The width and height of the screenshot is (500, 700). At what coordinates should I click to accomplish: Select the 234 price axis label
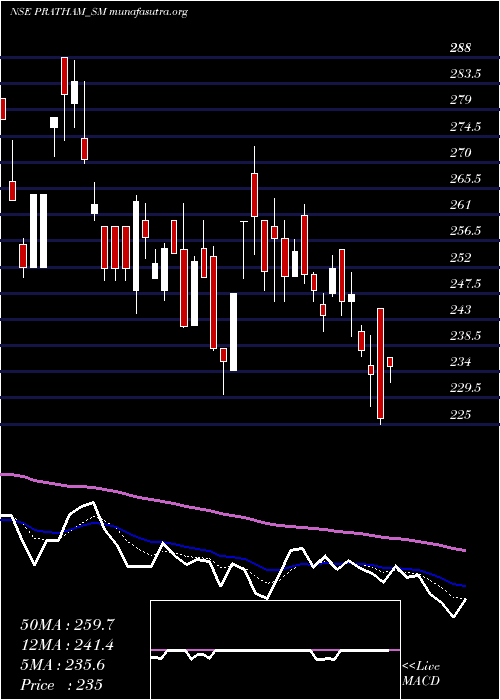pos(460,362)
